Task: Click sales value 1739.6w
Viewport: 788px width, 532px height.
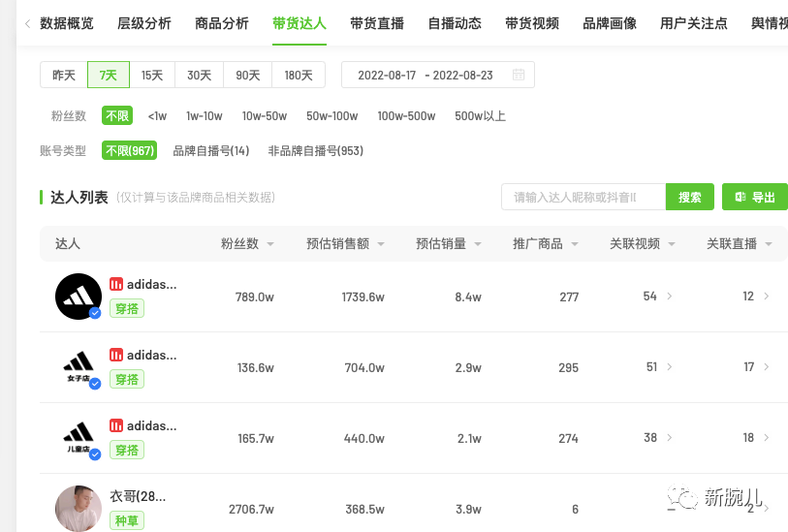Action: (x=362, y=297)
